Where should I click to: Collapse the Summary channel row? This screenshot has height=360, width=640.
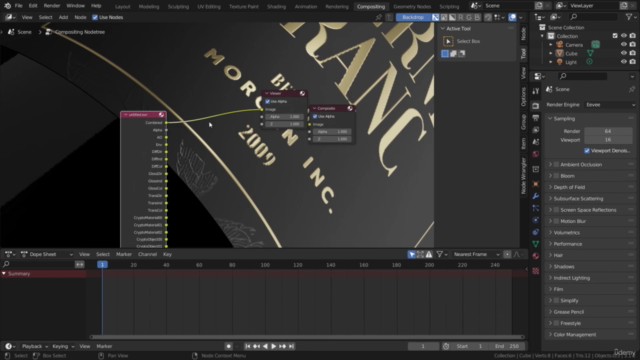4,273
